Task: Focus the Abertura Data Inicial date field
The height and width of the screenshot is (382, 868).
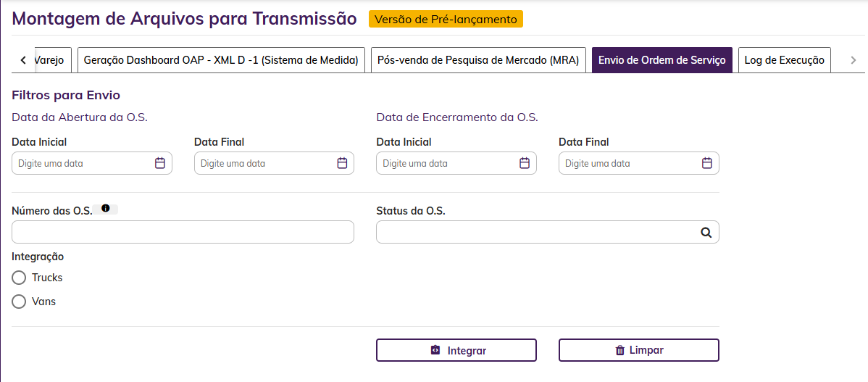Action: (x=92, y=163)
